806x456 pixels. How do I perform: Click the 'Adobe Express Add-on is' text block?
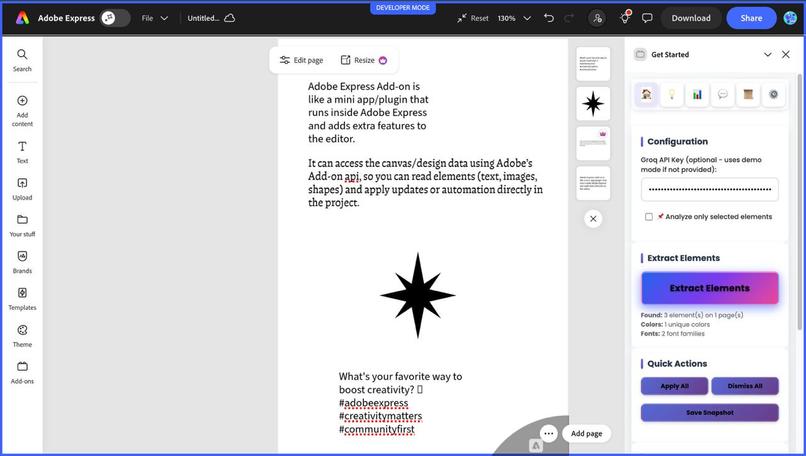point(368,112)
